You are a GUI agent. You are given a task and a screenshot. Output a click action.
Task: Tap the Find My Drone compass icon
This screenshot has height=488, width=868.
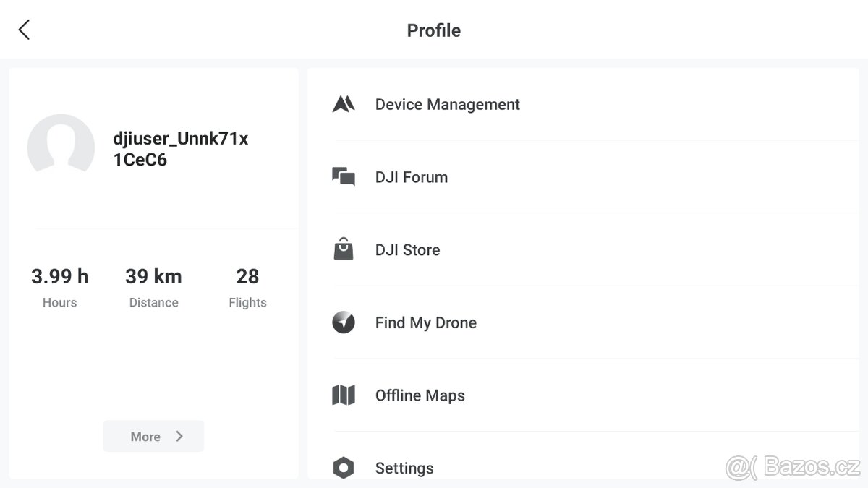tap(344, 322)
